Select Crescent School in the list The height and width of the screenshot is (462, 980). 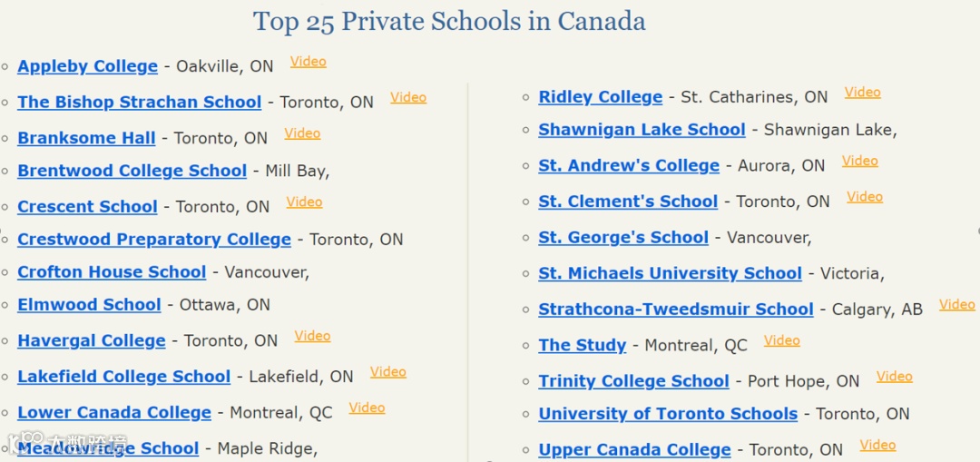click(x=87, y=206)
